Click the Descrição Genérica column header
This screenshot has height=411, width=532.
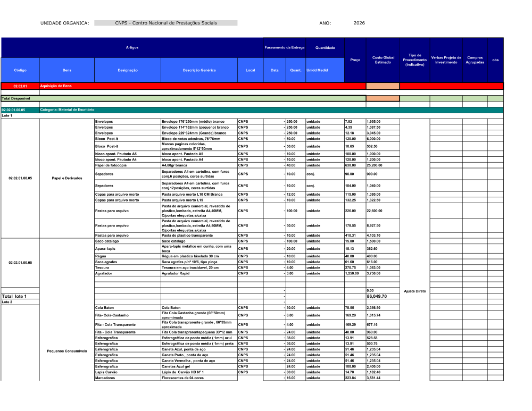pos(199,70)
